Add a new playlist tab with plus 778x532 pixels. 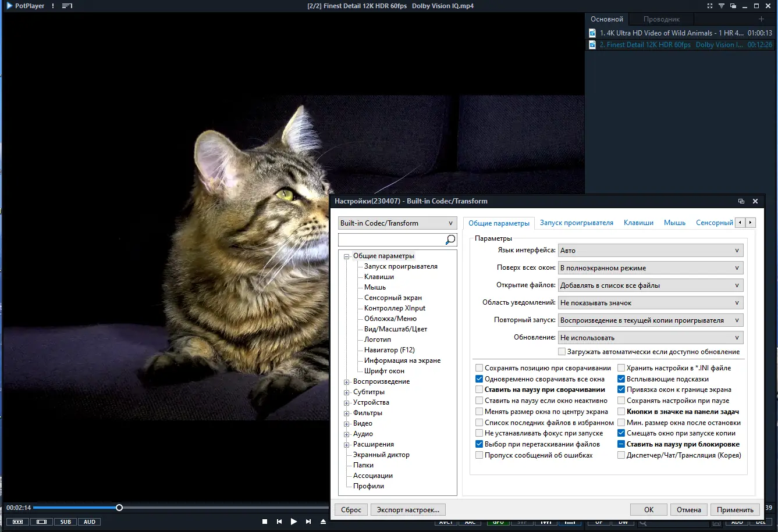(x=761, y=19)
